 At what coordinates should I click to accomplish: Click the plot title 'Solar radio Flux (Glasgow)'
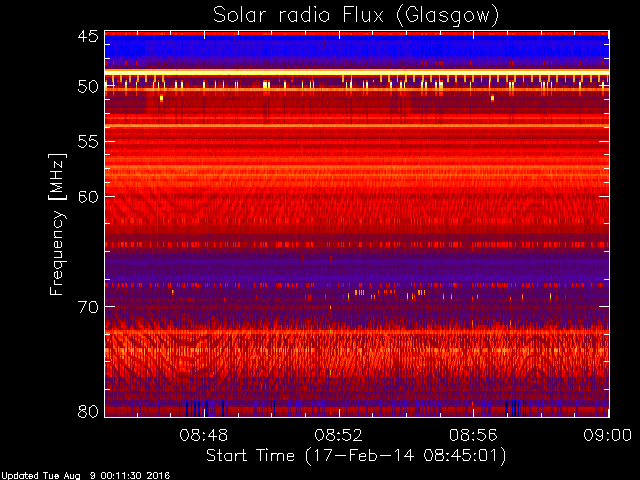(356, 16)
